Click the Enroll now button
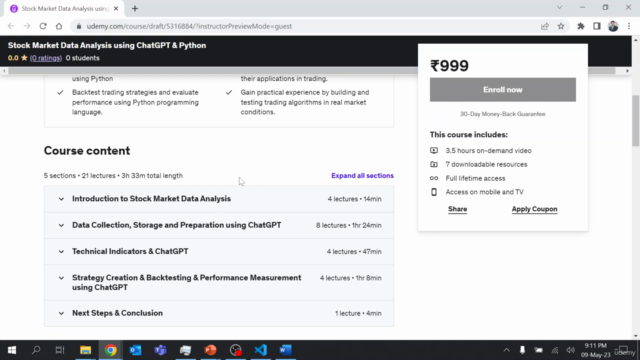The height and width of the screenshot is (360, 640). point(502,90)
